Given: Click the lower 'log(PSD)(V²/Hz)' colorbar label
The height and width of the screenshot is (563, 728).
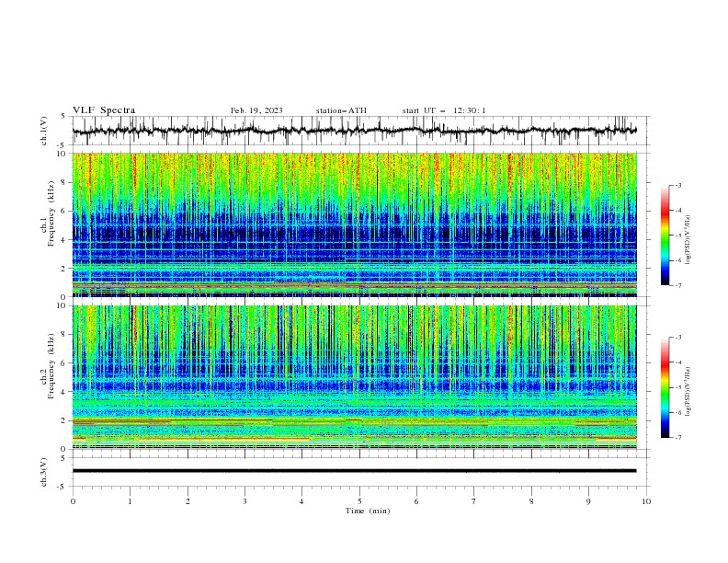Looking at the screenshot, I should pyautogui.click(x=688, y=392).
